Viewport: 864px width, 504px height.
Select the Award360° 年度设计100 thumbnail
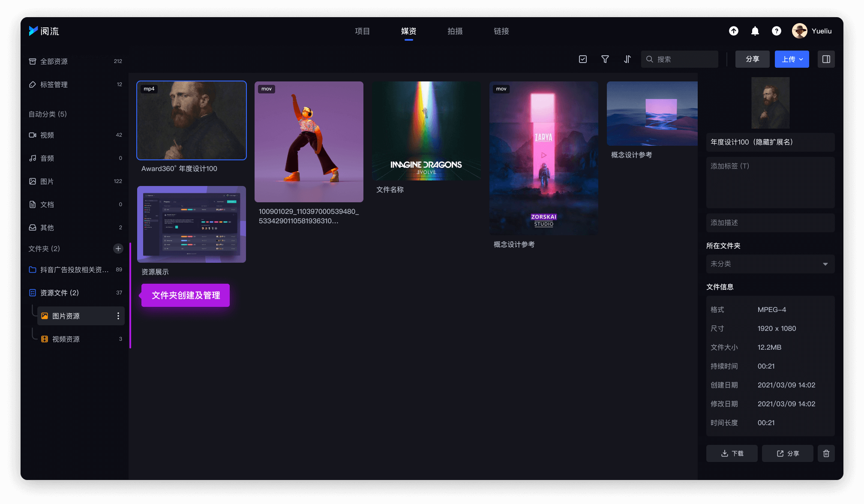[192, 120]
